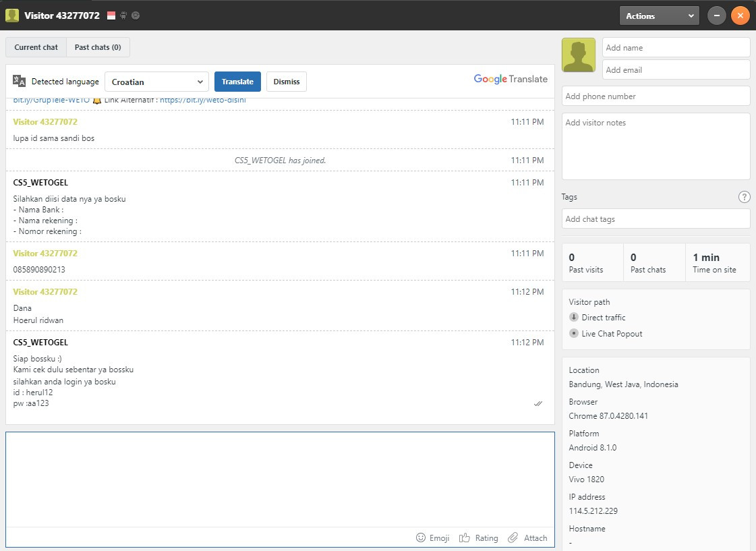The width and height of the screenshot is (756, 551).
Task: Open the bit.ly/GrupTele-WETO link
Action: [x=51, y=100]
